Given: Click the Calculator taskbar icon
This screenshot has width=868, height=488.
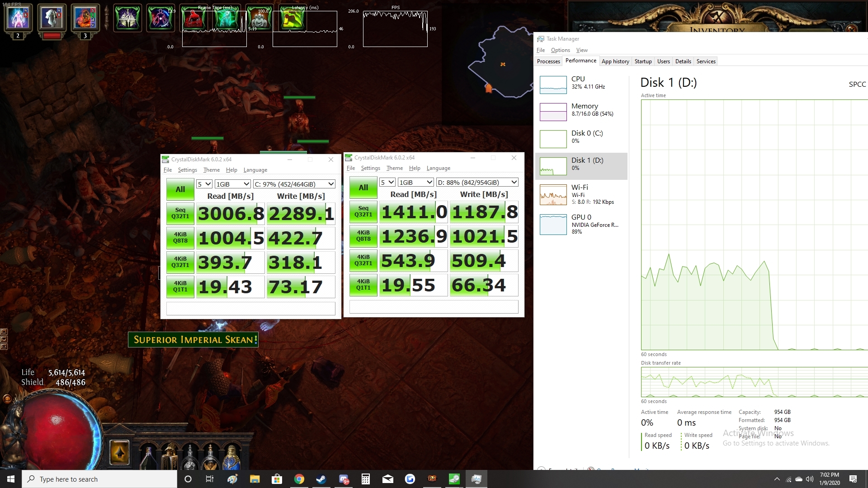Looking at the screenshot, I should click(366, 479).
